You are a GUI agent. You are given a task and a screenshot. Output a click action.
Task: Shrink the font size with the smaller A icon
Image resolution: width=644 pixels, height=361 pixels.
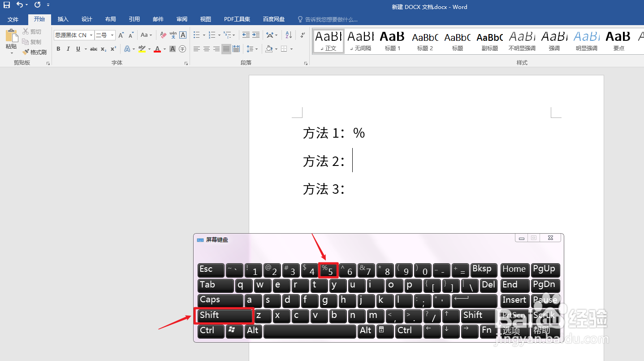(x=131, y=35)
